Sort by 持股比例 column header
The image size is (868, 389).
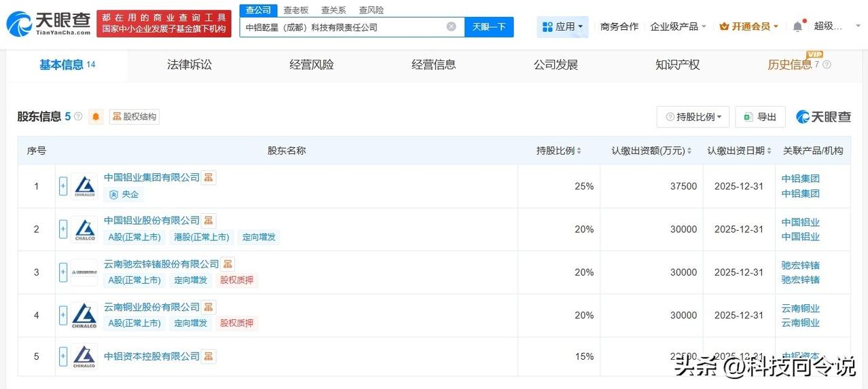click(558, 151)
